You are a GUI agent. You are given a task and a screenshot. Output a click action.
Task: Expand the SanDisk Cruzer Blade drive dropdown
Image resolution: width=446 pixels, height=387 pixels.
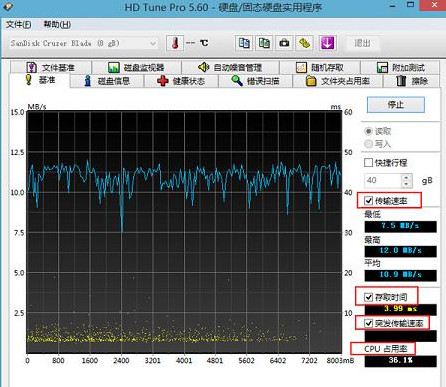pyautogui.click(x=153, y=43)
